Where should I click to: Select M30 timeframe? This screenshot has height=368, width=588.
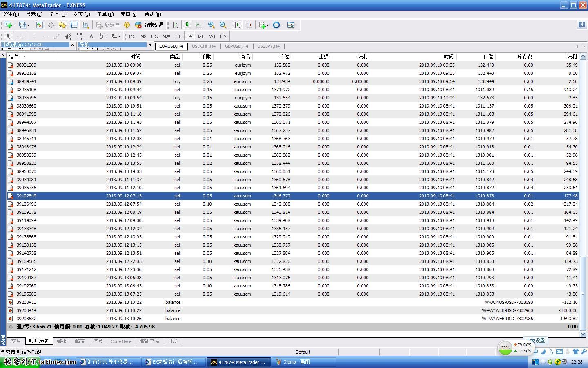pos(166,36)
